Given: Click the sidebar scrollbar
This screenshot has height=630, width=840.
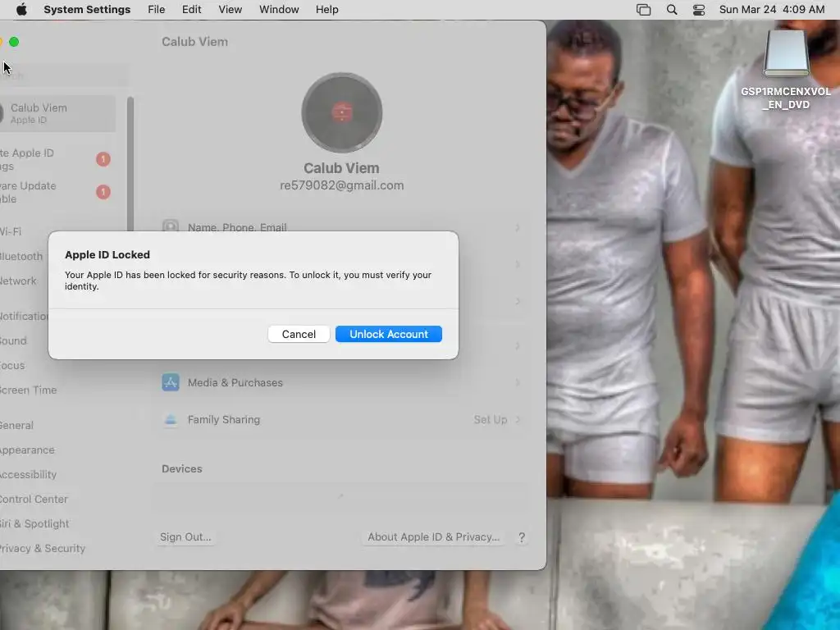Looking at the screenshot, I should (130, 166).
